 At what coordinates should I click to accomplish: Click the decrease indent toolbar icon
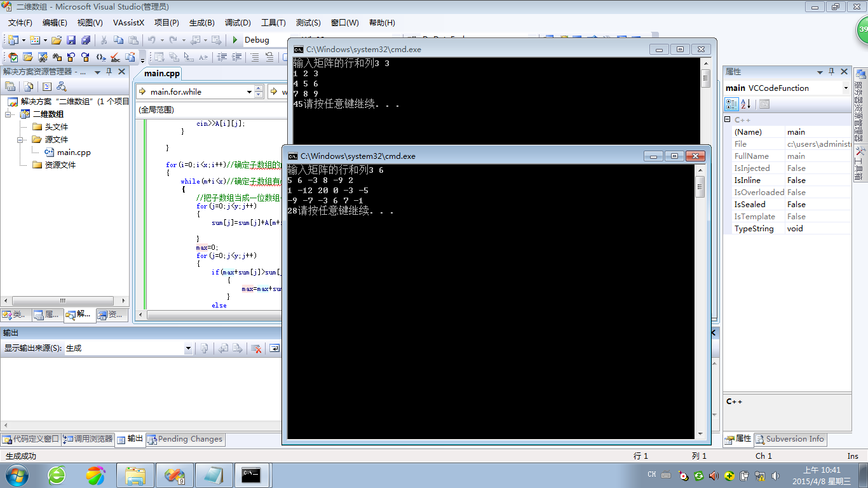click(222, 57)
